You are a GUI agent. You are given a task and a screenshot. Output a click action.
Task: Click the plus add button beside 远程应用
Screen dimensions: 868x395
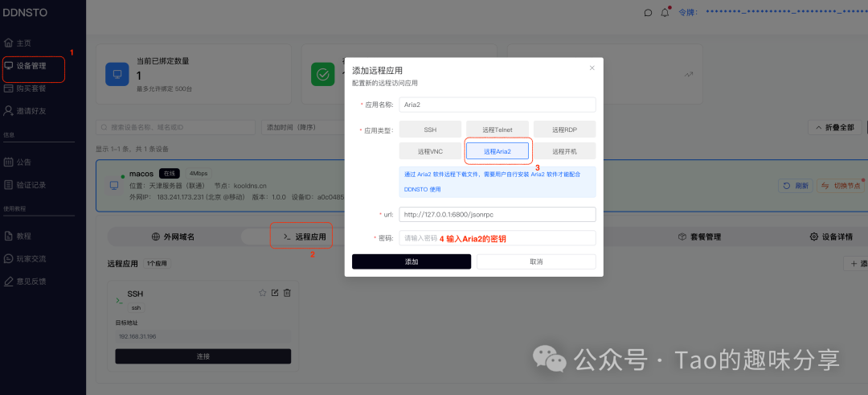tap(856, 264)
